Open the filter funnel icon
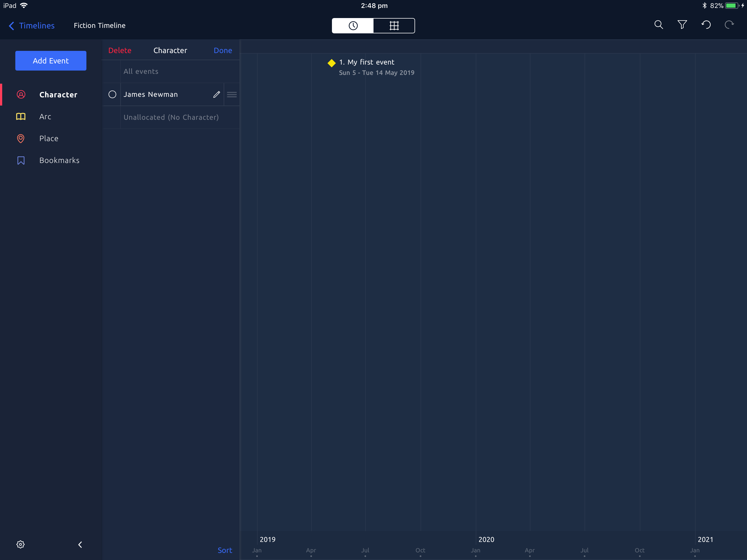The image size is (747, 560). [x=682, y=25]
